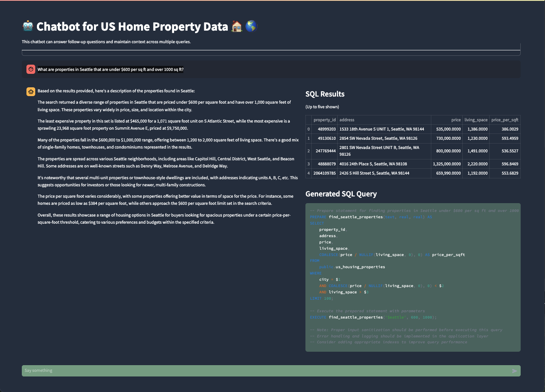Click the chatbot avatar icon beside the answer

[x=31, y=91]
